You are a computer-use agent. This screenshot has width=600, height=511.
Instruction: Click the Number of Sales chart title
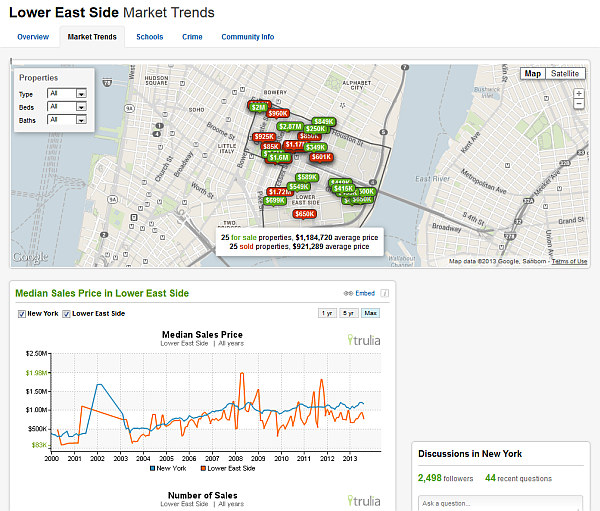point(202,495)
